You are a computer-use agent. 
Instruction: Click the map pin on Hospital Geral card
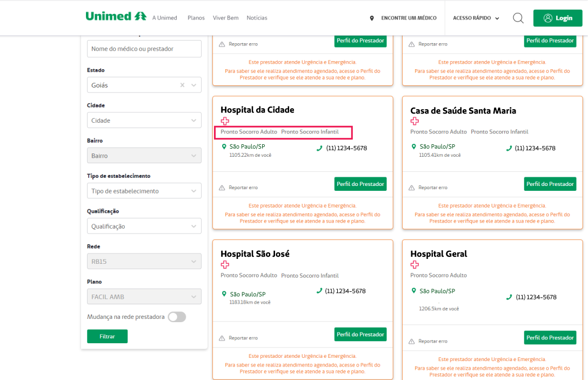pos(414,291)
